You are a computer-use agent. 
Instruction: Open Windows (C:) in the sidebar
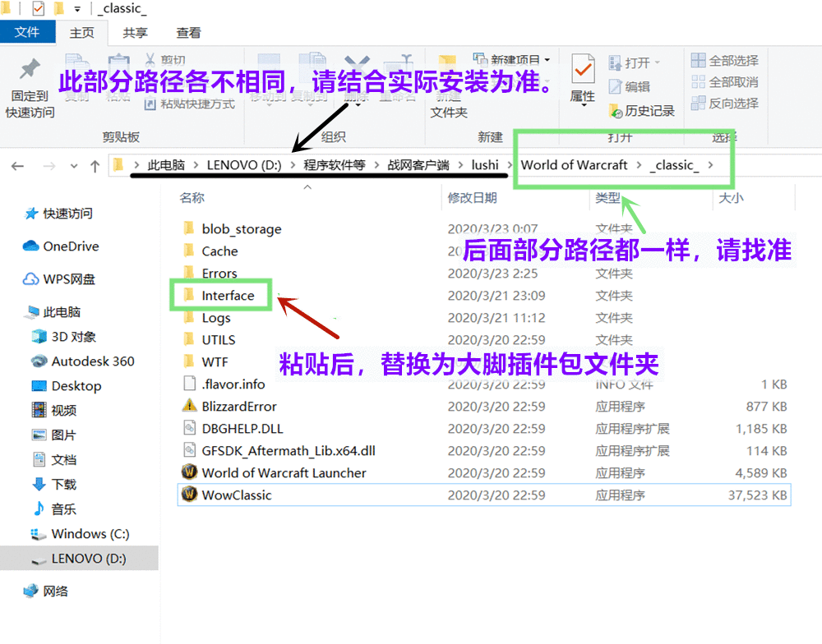tap(90, 534)
